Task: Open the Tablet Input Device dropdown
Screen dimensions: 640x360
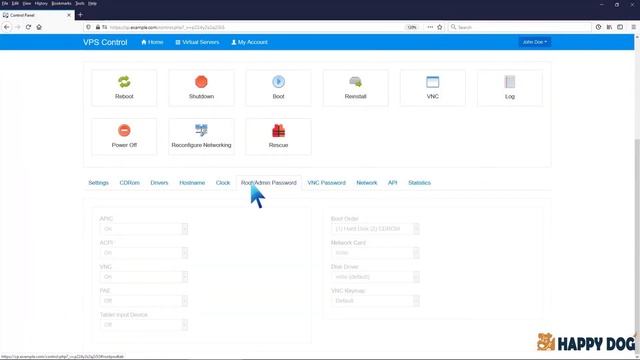Action: click(x=144, y=325)
